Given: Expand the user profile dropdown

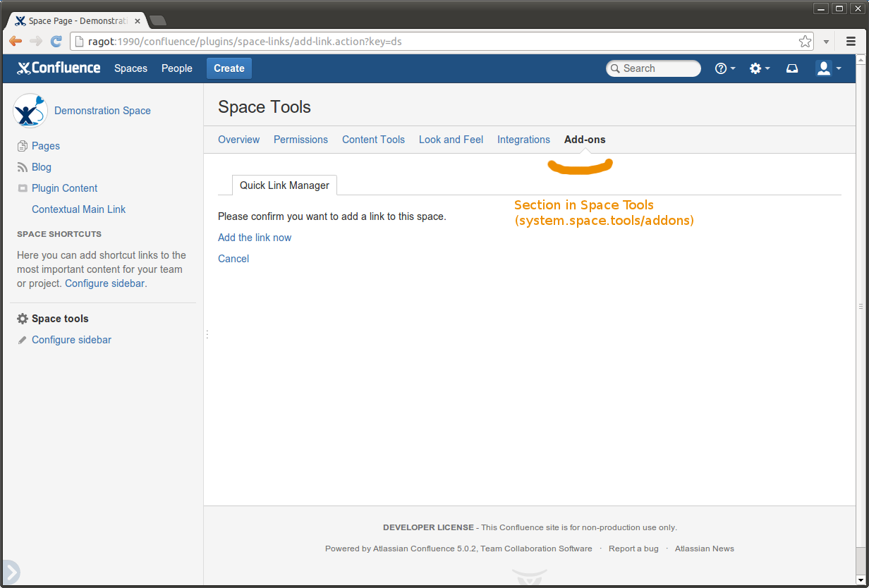Looking at the screenshot, I should (x=828, y=68).
